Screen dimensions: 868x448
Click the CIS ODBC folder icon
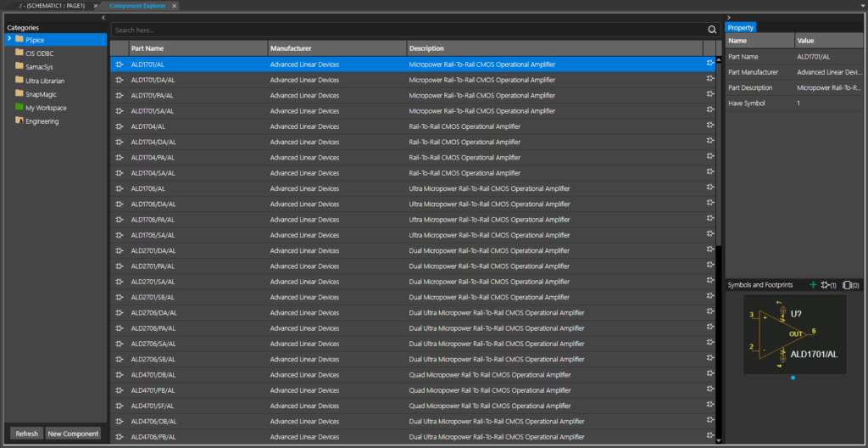tap(19, 53)
